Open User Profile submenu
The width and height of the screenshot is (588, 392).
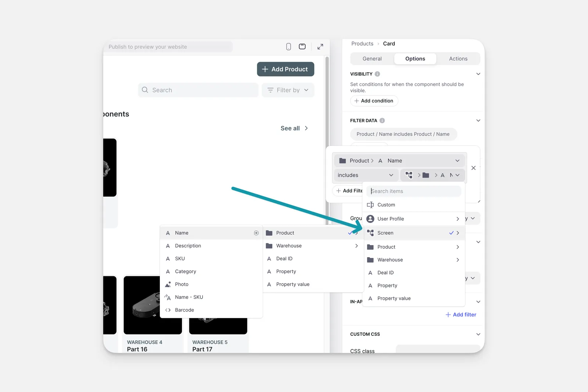click(414, 219)
